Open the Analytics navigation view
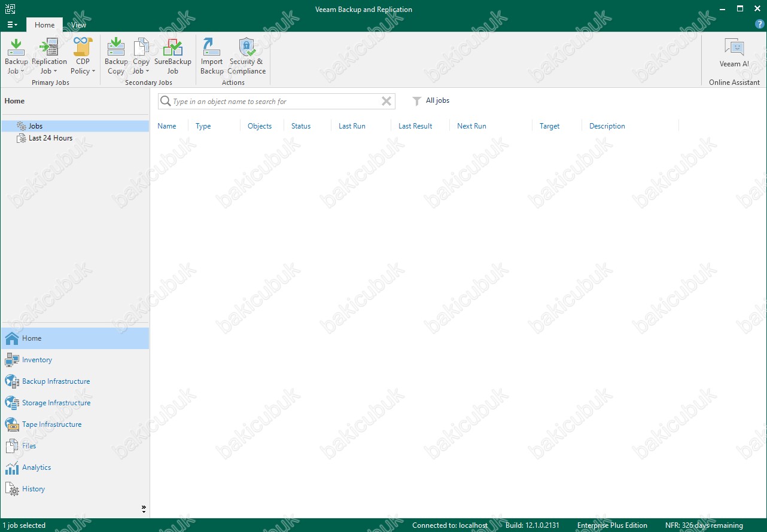The height and width of the screenshot is (532, 767). coord(75,467)
